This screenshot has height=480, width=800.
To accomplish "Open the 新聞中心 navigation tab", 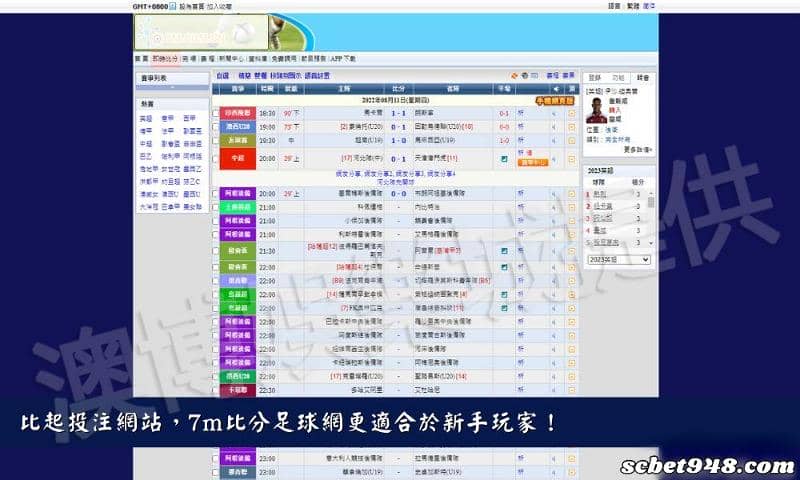I will click(x=231, y=59).
